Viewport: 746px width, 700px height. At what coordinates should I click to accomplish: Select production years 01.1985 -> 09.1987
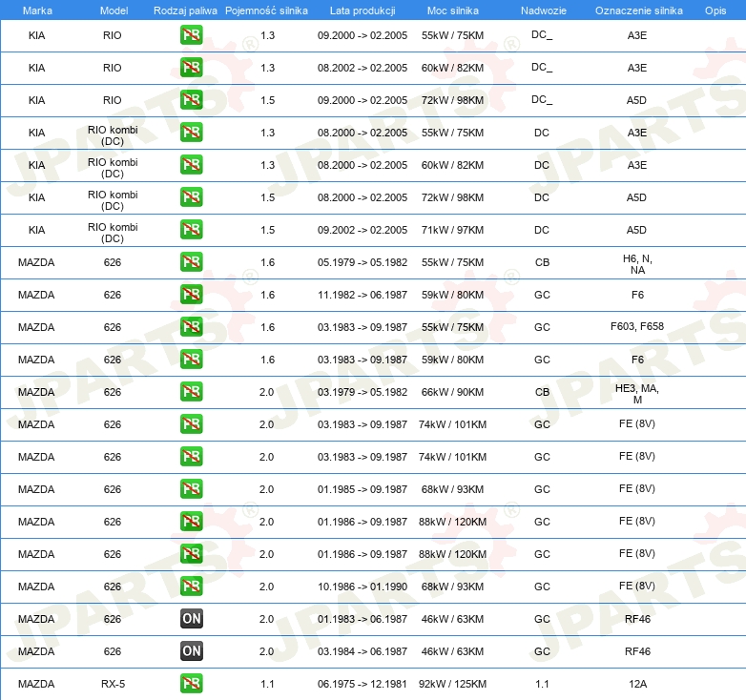click(363, 489)
